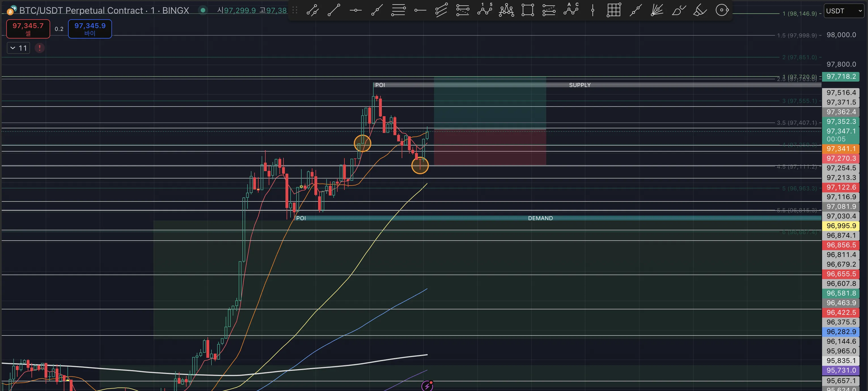Click the green market status dot
This screenshot has width=868, height=391.
tap(203, 10)
